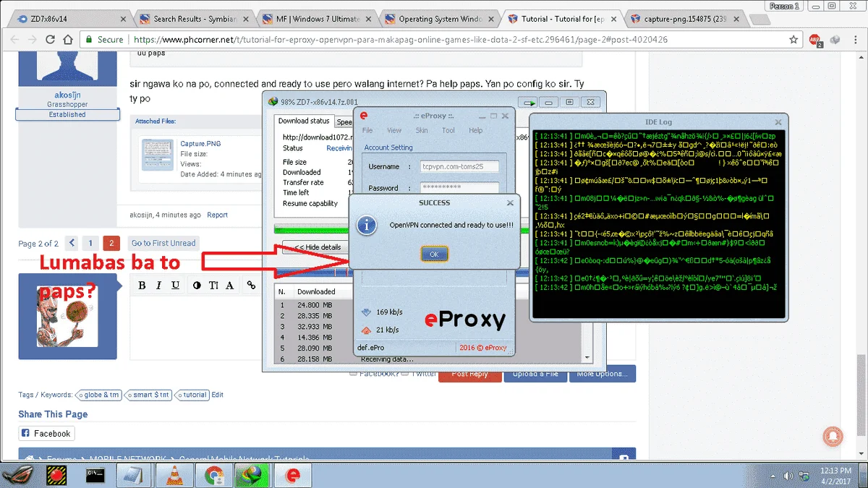868x488 pixels.
Task: Tick the Facebook? share checkbox
Action: 353,373
